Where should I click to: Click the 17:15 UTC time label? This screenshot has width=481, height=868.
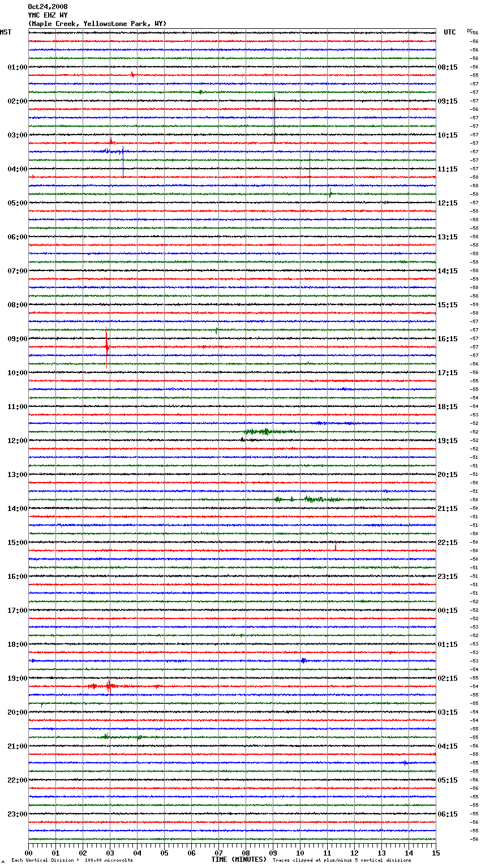click(448, 373)
